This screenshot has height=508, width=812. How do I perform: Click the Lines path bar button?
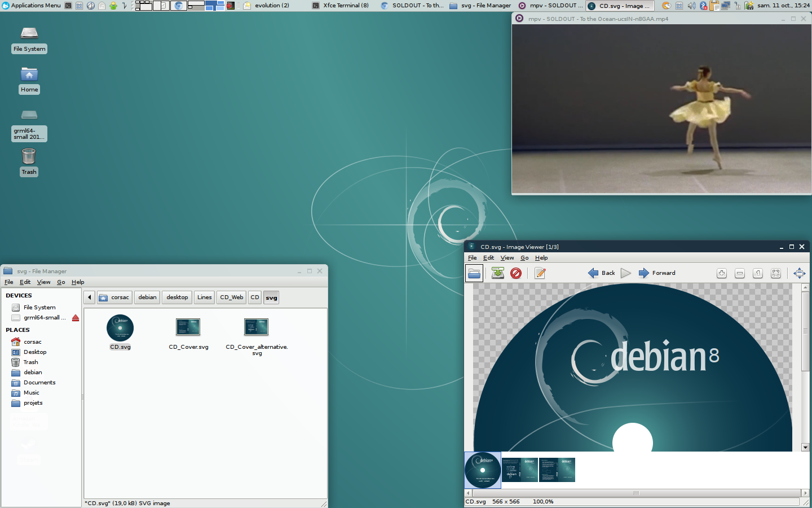click(x=205, y=297)
